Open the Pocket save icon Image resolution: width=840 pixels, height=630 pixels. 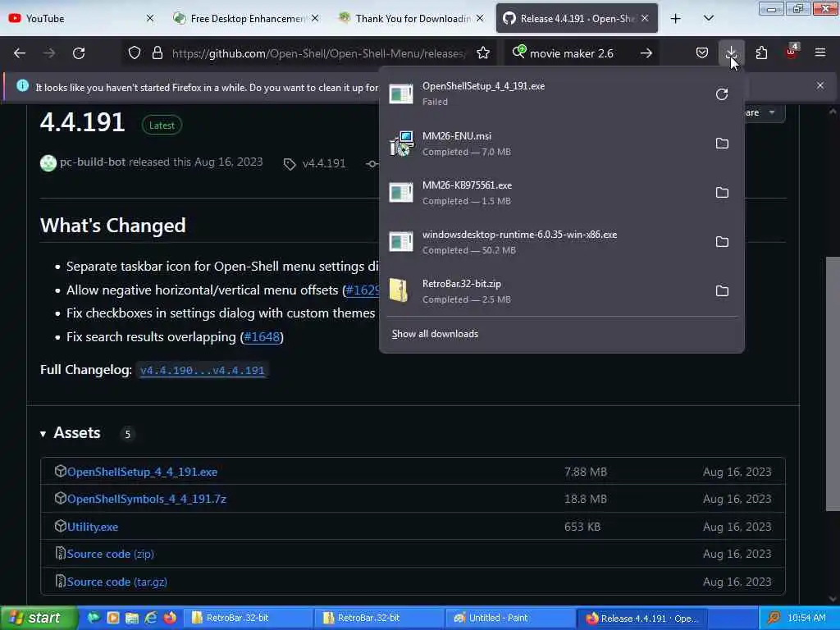click(702, 53)
